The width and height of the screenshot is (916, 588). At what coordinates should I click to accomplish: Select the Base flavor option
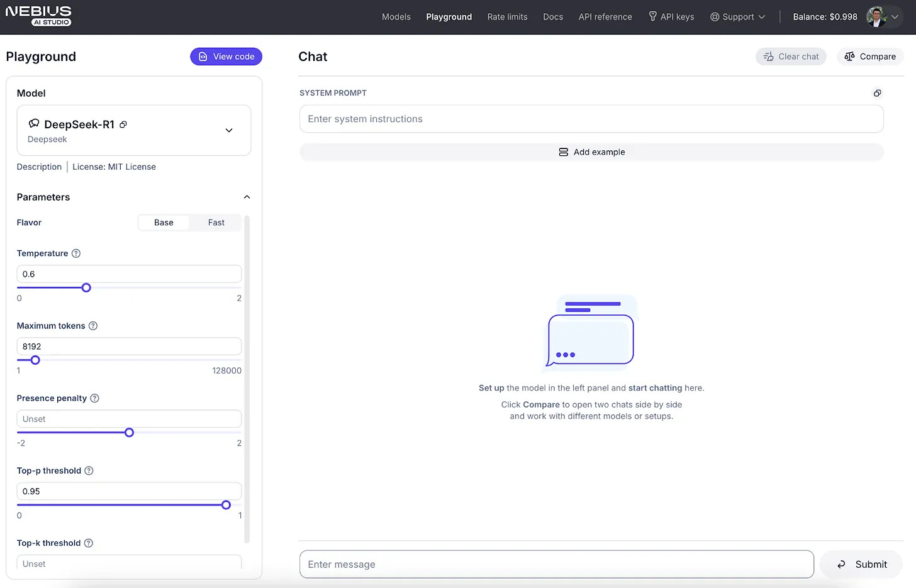[x=164, y=223]
